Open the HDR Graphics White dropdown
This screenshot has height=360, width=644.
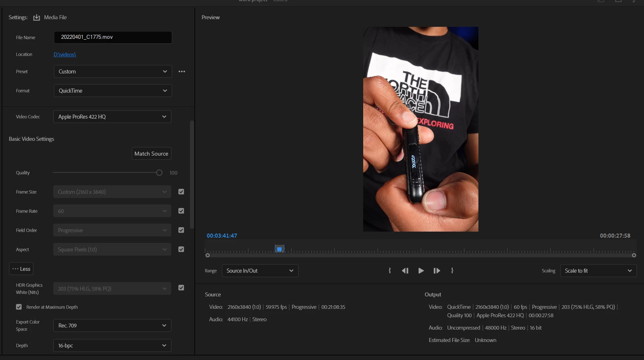coord(112,289)
